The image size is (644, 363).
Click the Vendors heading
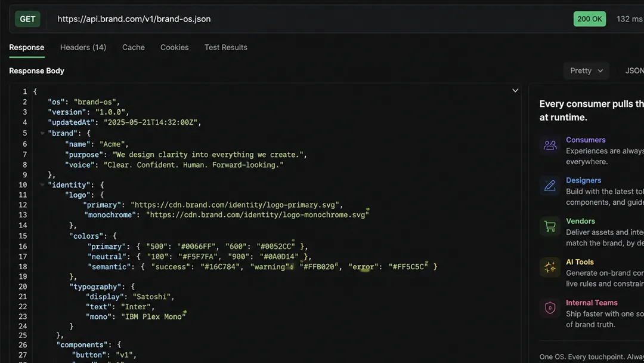click(580, 221)
